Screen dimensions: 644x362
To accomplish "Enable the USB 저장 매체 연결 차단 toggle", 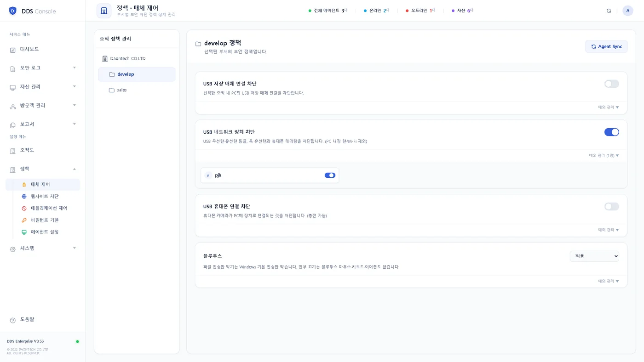I will pos(612,84).
